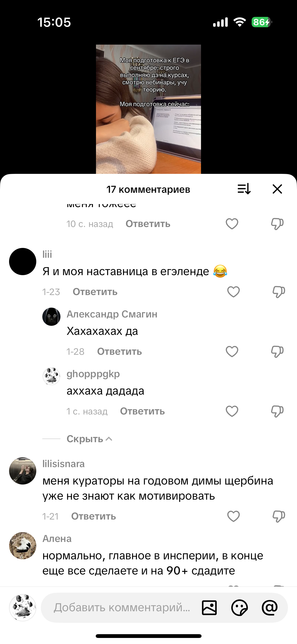Reply to liii's comment via Ответить
The image size is (297, 644).
95,292
